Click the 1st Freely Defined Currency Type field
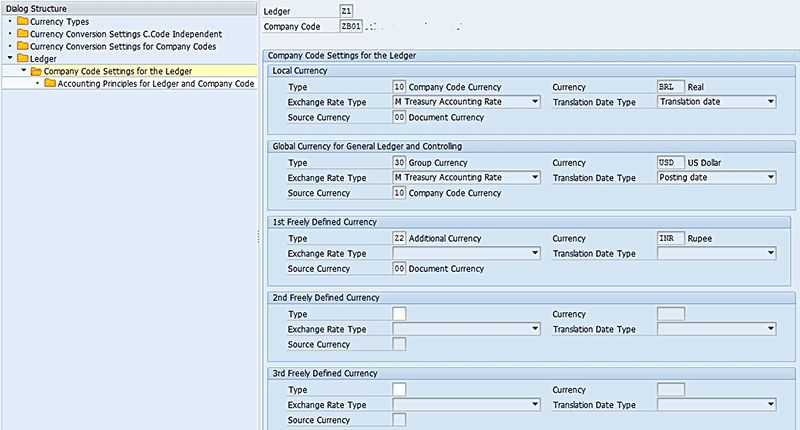Viewport: 800px width, 430px height. (x=399, y=239)
